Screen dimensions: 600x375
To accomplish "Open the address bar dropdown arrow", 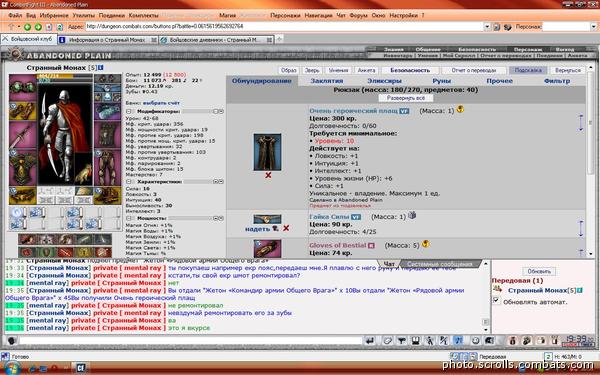I will (487, 27).
